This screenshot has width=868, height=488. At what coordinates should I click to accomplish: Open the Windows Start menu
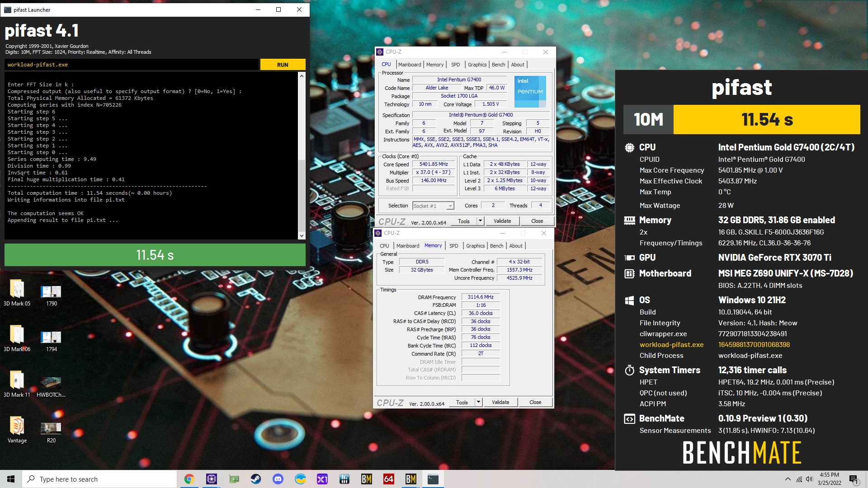pyautogui.click(x=11, y=479)
